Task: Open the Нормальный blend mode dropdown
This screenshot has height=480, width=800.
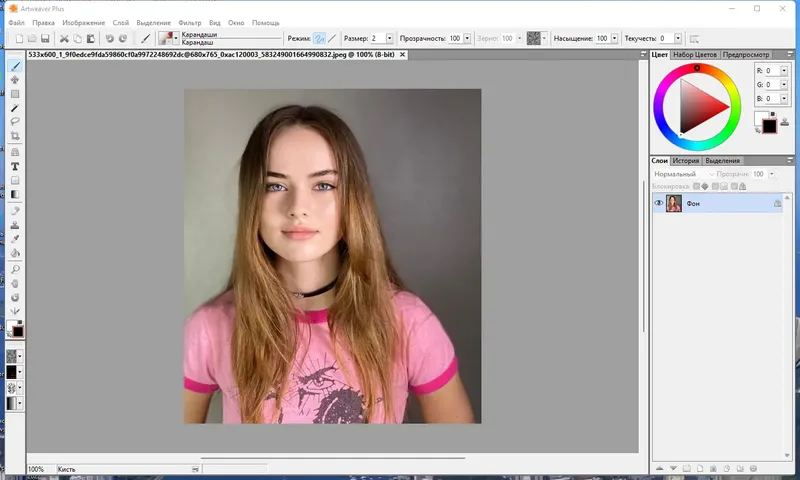Action: coord(684,174)
